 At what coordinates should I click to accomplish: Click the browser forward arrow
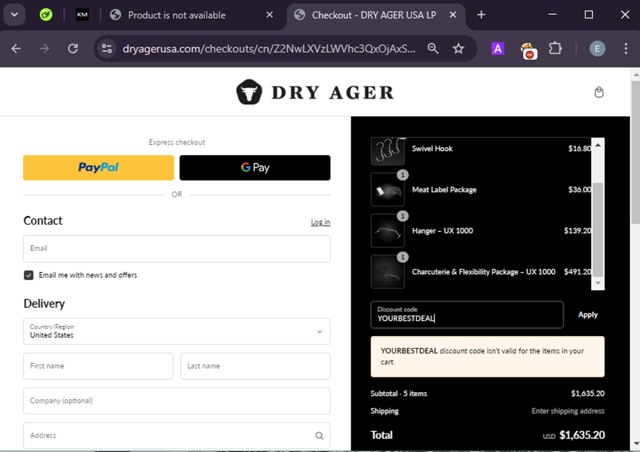click(44, 49)
